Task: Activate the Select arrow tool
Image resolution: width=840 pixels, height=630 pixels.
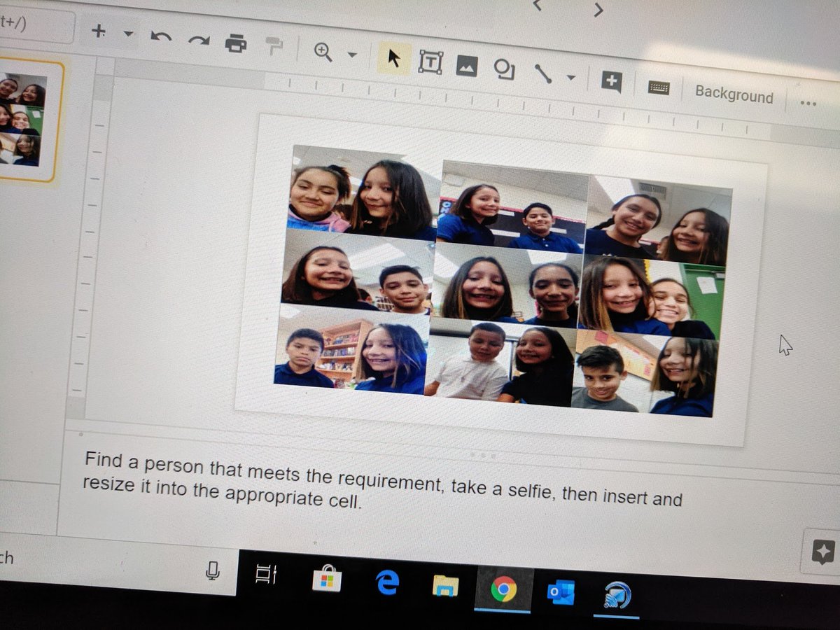Action: coord(394,56)
